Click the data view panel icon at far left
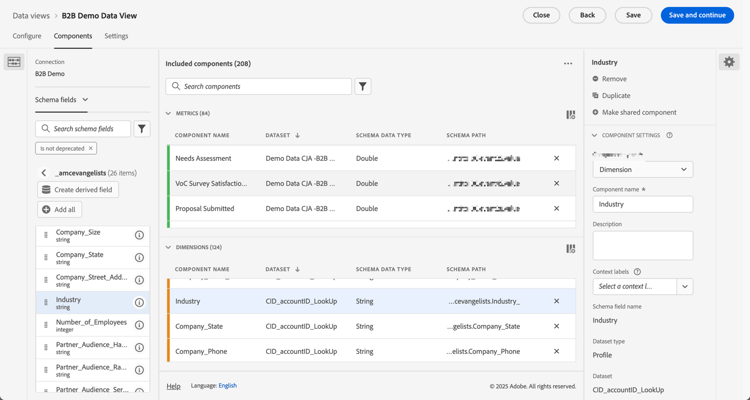Screen dimensions: 750x400 pos(14,63)
